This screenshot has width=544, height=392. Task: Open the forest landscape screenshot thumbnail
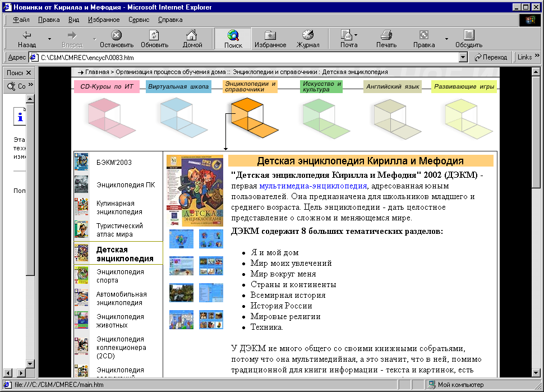[x=181, y=293]
